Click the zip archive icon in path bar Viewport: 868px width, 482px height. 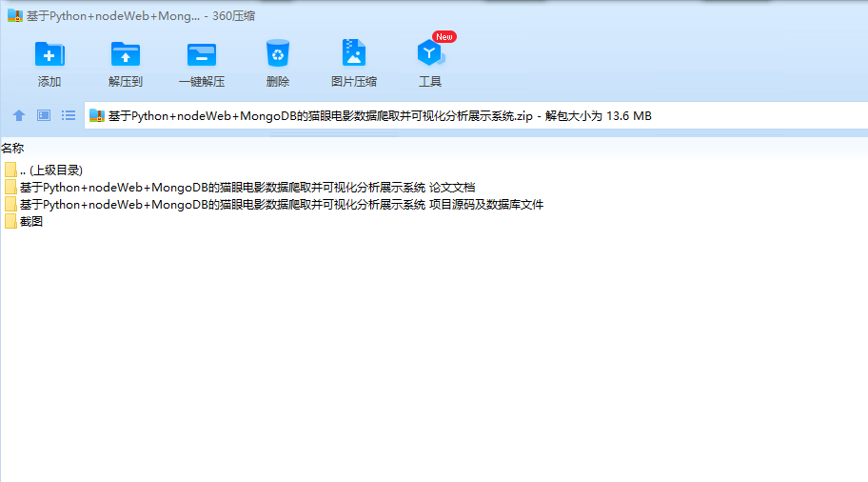pyautogui.click(x=97, y=116)
